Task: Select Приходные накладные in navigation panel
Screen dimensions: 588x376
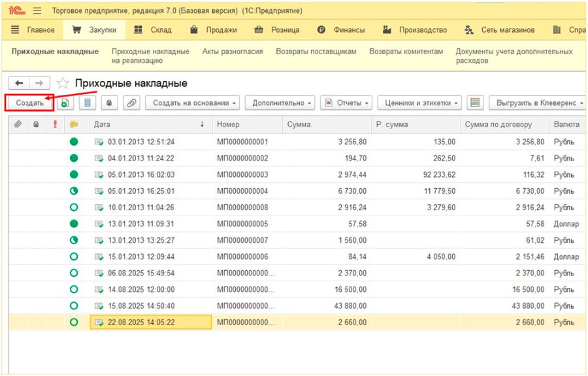Action: coord(55,52)
